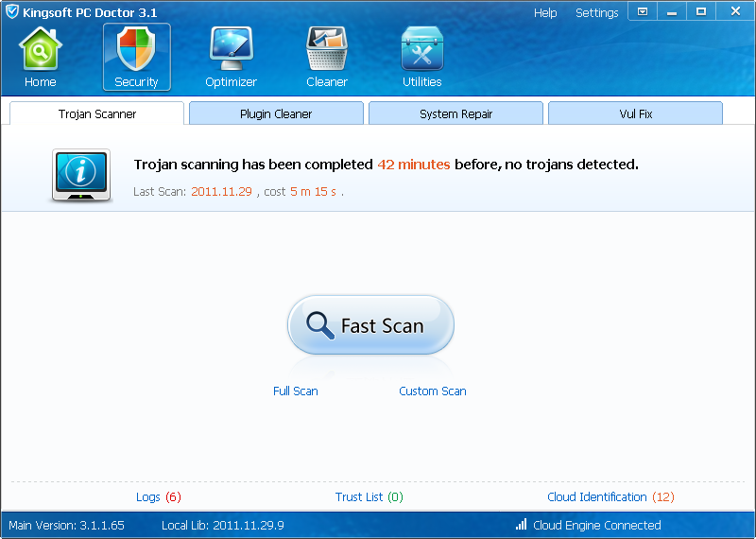The image size is (756, 539).
Task: Open the Logs (6) link
Action: (x=159, y=496)
